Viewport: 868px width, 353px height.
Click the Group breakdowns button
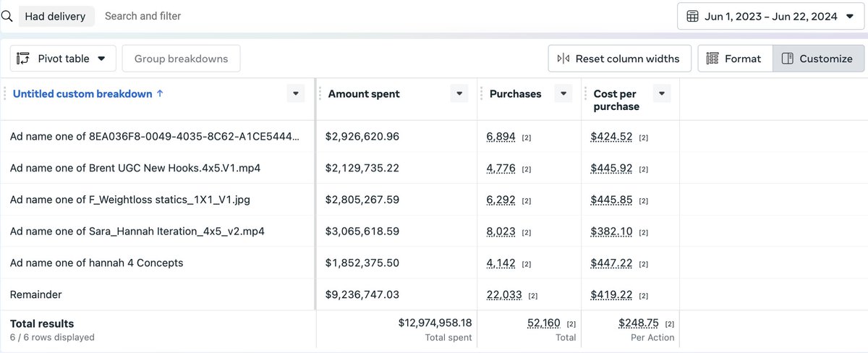181,59
